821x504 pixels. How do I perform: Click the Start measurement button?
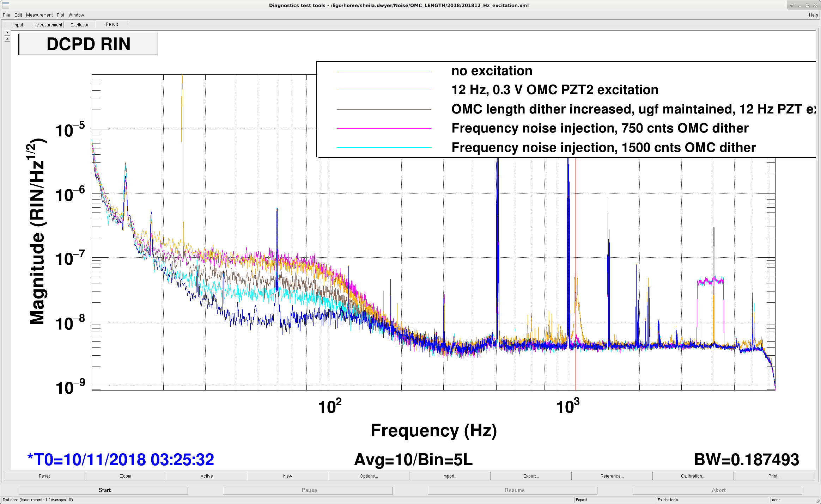[x=104, y=490]
